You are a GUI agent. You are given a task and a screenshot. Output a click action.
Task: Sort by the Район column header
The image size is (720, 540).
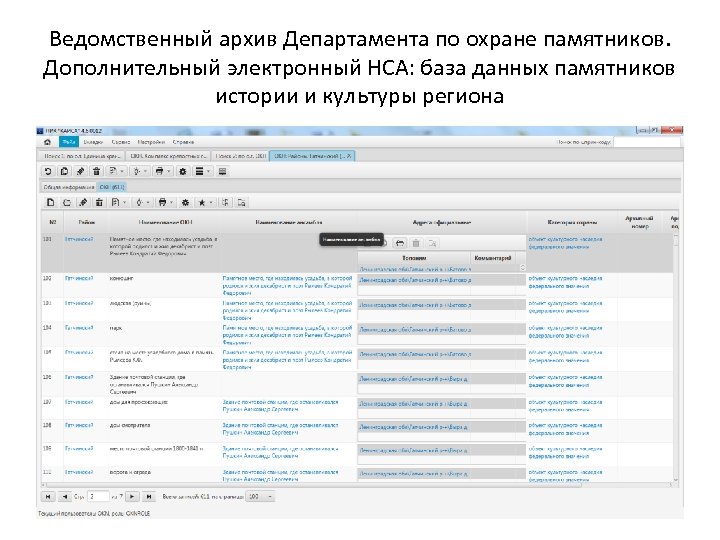tap(86, 222)
